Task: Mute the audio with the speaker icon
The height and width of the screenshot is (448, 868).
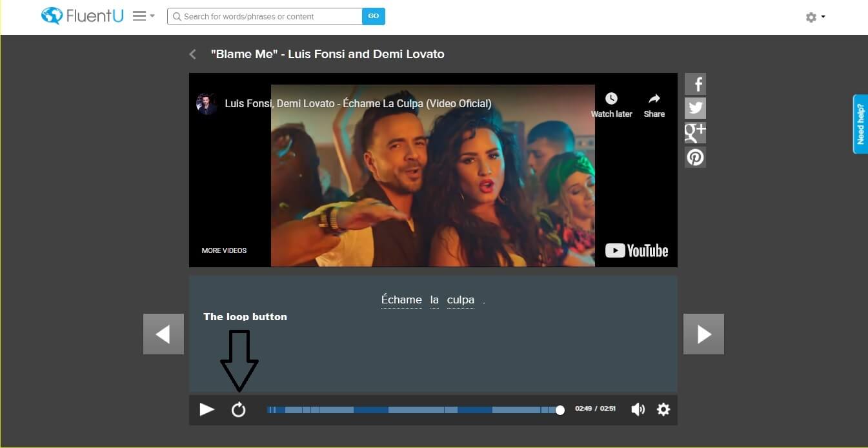Action: click(x=638, y=409)
